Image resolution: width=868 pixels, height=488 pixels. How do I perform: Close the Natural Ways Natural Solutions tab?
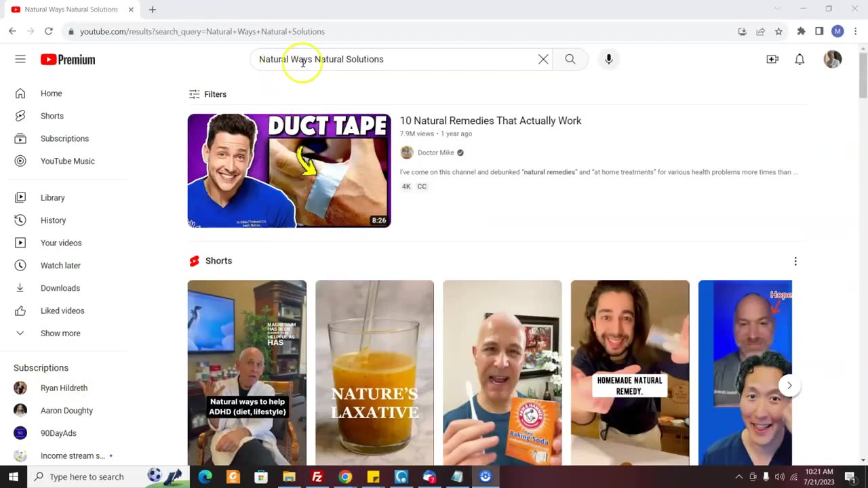click(131, 9)
